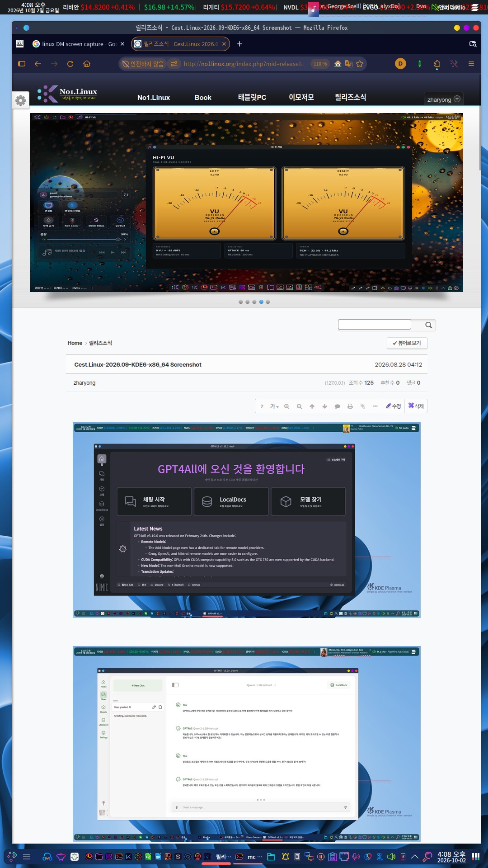
Task: Open list all tabs button
Action: pyautogui.click(x=473, y=44)
